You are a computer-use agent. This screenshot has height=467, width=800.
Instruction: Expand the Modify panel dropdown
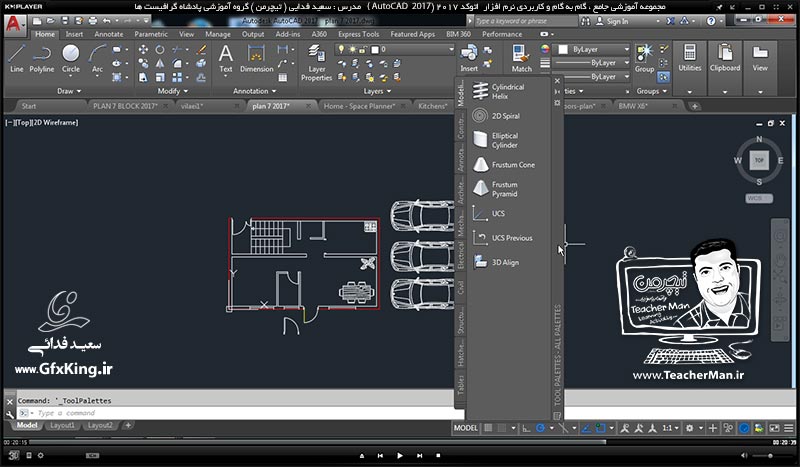coord(172,91)
